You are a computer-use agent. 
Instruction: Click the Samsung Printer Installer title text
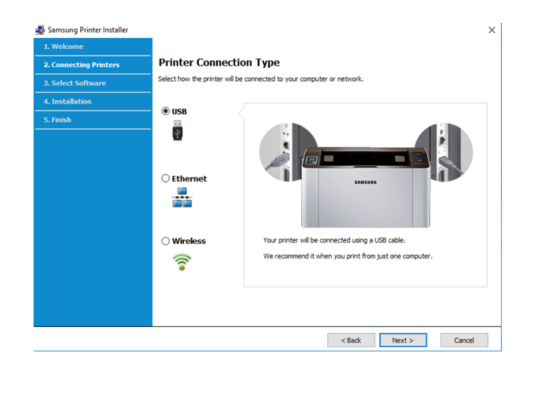click(x=88, y=30)
